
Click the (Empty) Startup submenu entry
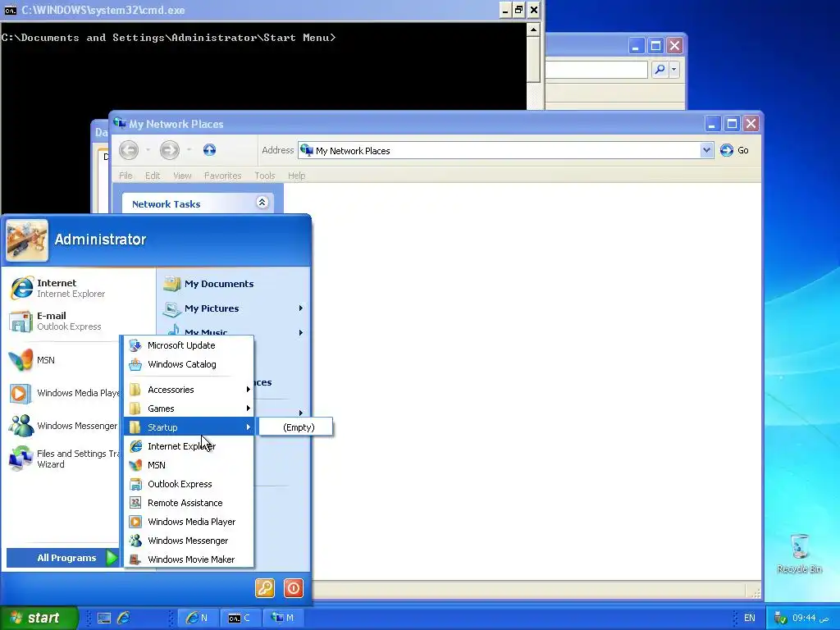pyautogui.click(x=295, y=427)
